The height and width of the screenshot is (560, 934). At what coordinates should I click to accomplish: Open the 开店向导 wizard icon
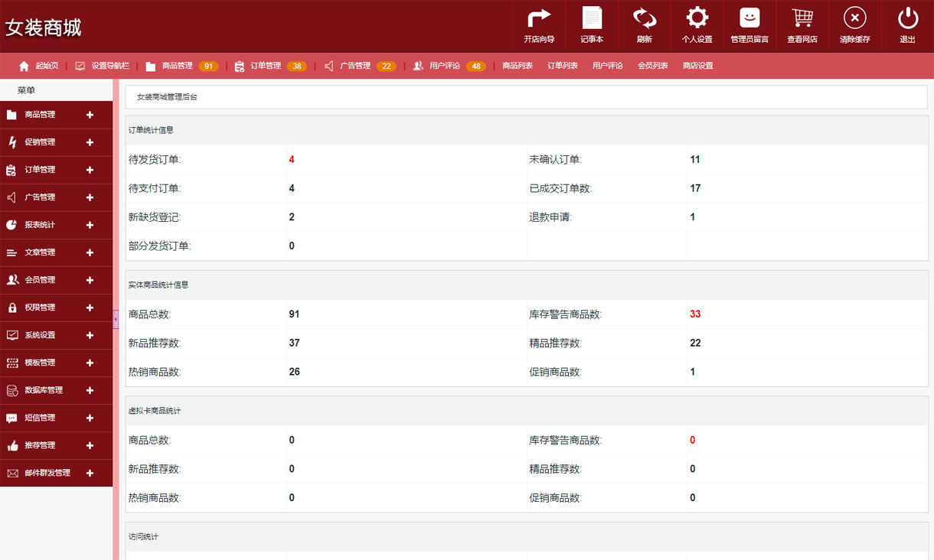539,18
